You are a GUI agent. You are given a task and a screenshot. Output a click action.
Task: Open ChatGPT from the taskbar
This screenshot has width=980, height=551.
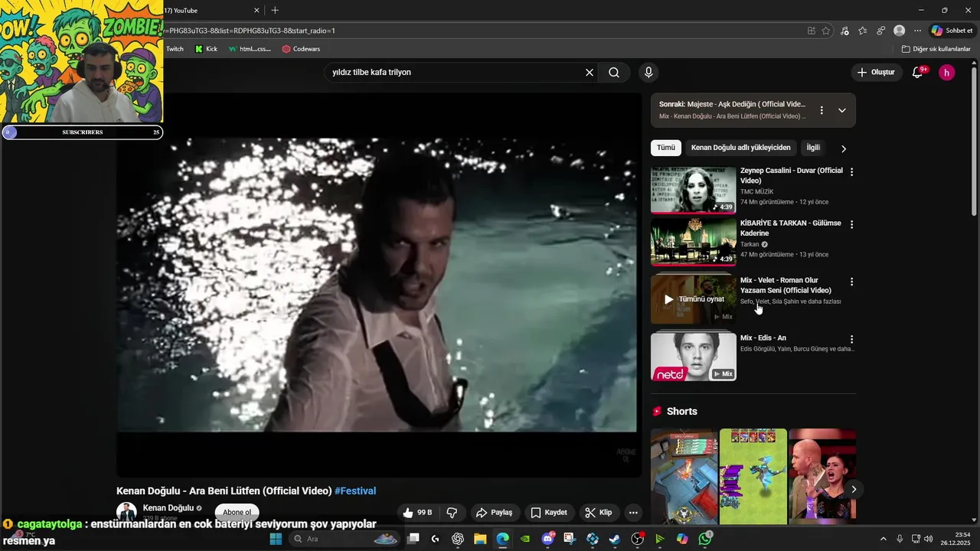click(x=458, y=539)
